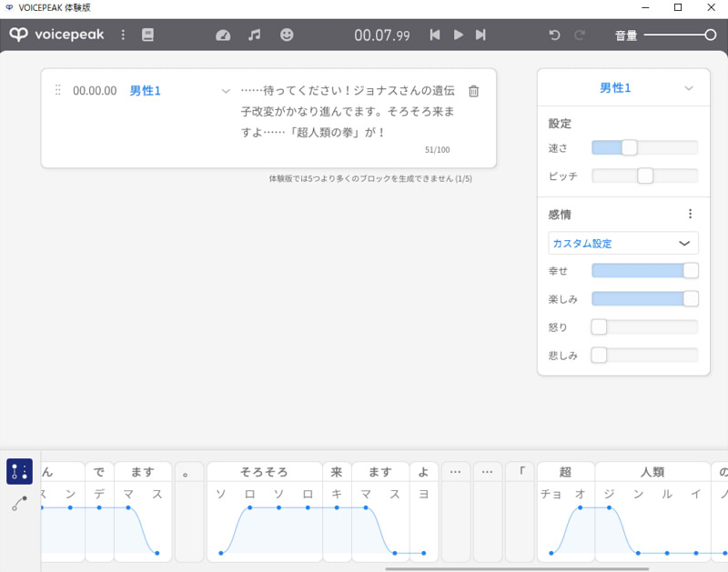The width and height of the screenshot is (728, 572).
Task: Click the accent point above キ
Action: (337, 507)
